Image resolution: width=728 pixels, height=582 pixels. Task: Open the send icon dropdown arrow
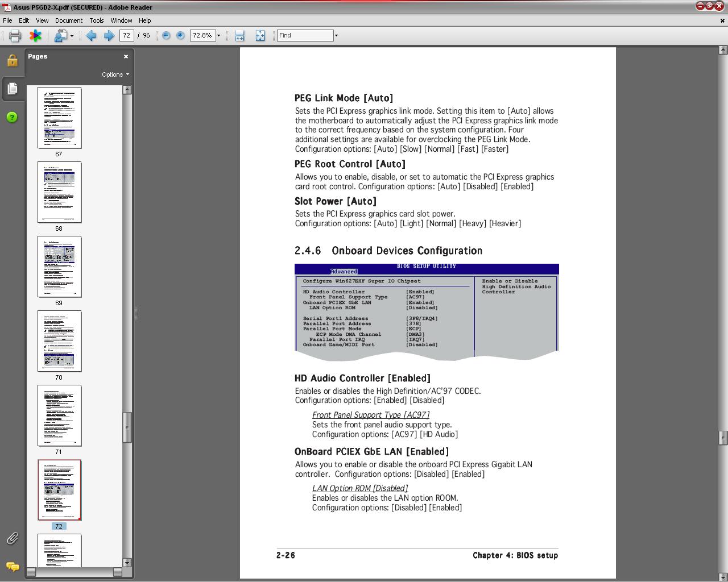72,36
